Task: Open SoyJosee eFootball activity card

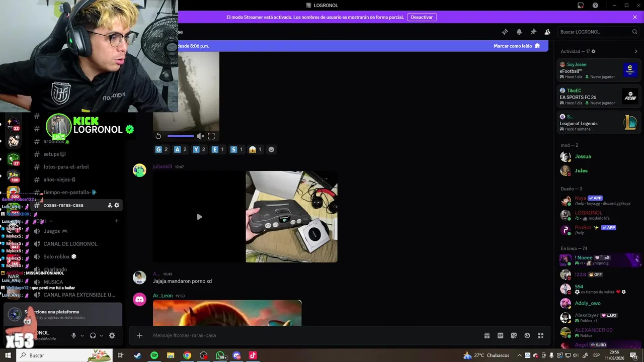Action: (598, 70)
